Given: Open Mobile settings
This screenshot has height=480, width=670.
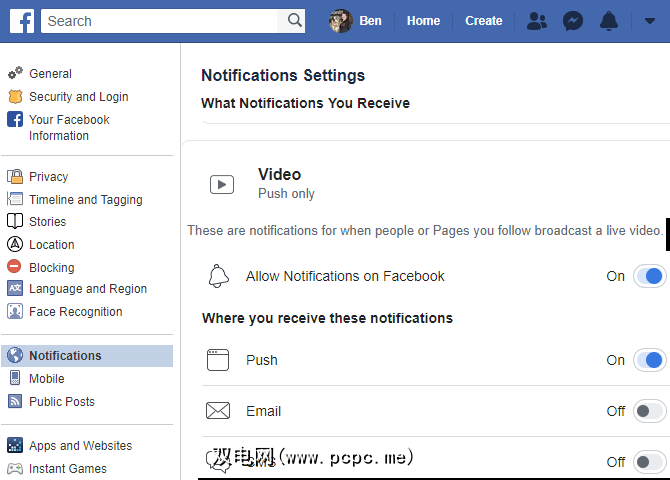Looking at the screenshot, I should tap(47, 379).
